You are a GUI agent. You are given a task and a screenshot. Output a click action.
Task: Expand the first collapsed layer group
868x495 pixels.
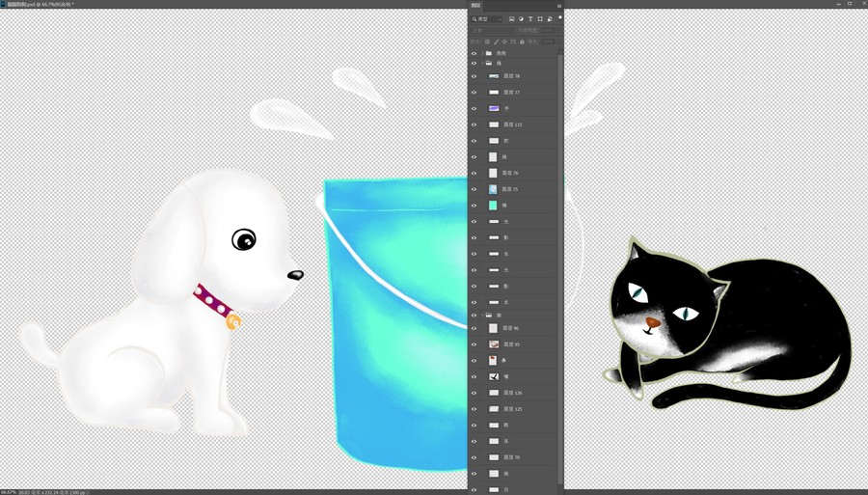482,53
